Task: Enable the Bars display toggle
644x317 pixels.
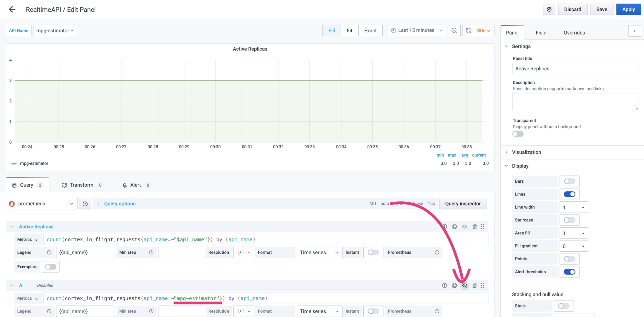Action: coord(569,181)
